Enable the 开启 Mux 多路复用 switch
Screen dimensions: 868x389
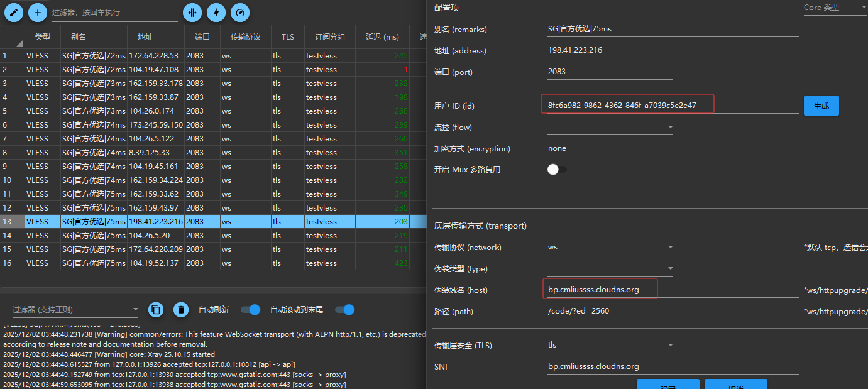pos(556,170)
